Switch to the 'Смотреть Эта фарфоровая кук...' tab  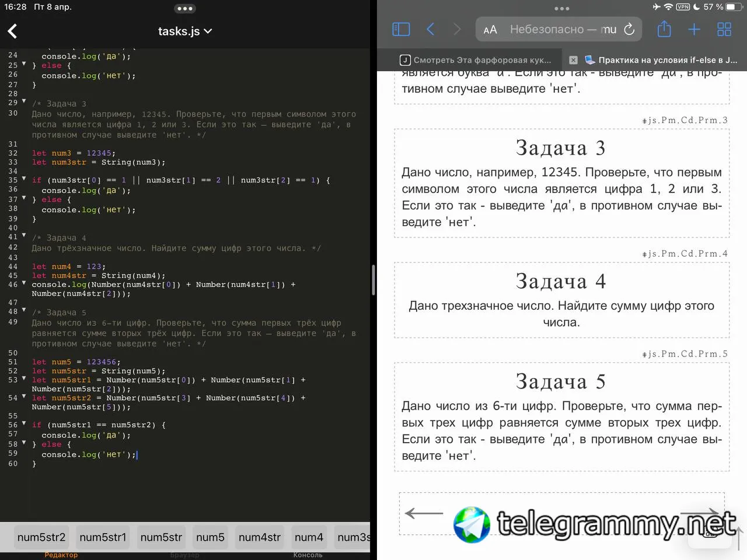(476, 60)
